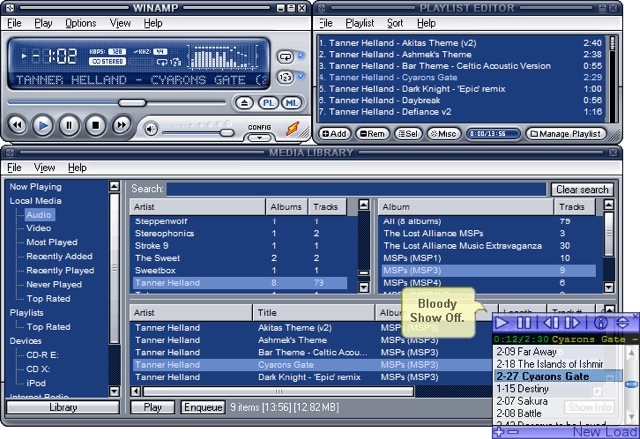Open Help menu in Media Library
The image size is (640, 439).
coord(77,168)
